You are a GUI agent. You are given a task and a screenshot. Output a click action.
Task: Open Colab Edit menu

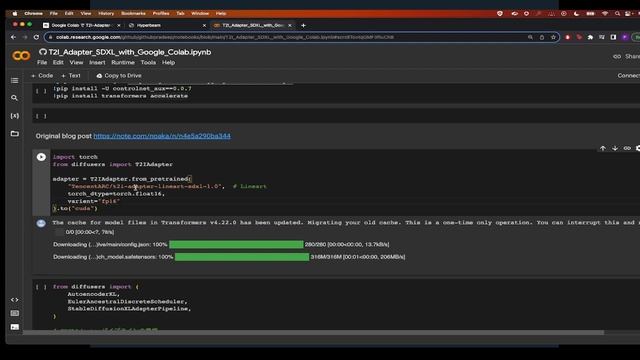coord(58,62)
